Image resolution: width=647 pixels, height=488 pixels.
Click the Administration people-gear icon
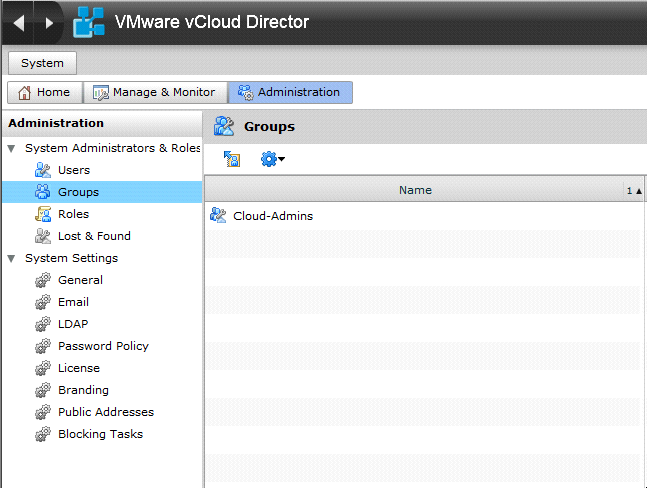246,92
